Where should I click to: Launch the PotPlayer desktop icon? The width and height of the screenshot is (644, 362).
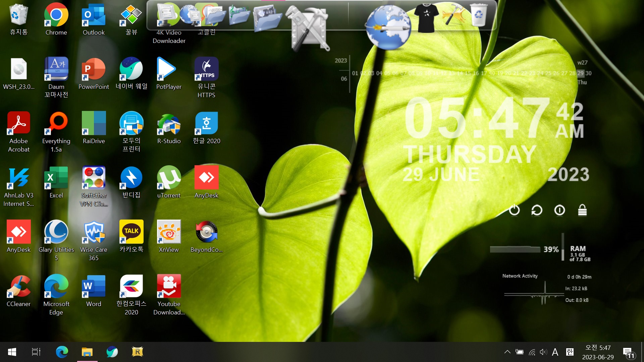coord(169,74)
